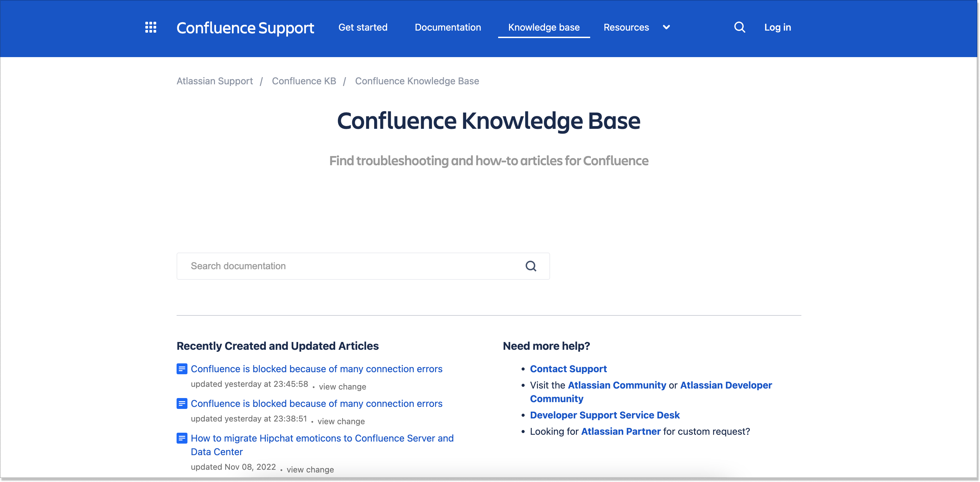This screenshot has width=980, height=482.
Task: Expand the Resources dropdown chevron
Action: tap(666, 27)
